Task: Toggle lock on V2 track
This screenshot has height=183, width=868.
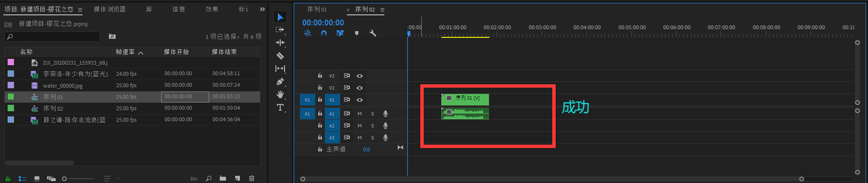Action: point(320,88)
